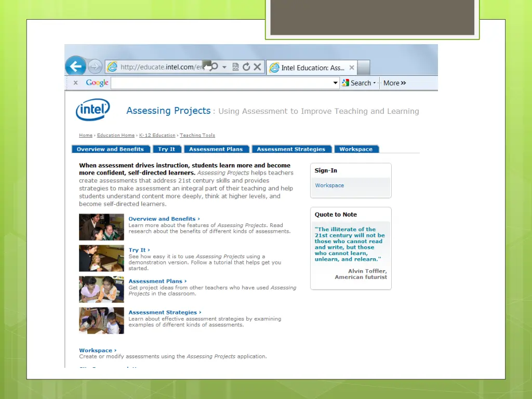The width and height of the screenshot is (532, 399).
Task: Open the Assessment Strategies heading link in page body
Action: 165,312
